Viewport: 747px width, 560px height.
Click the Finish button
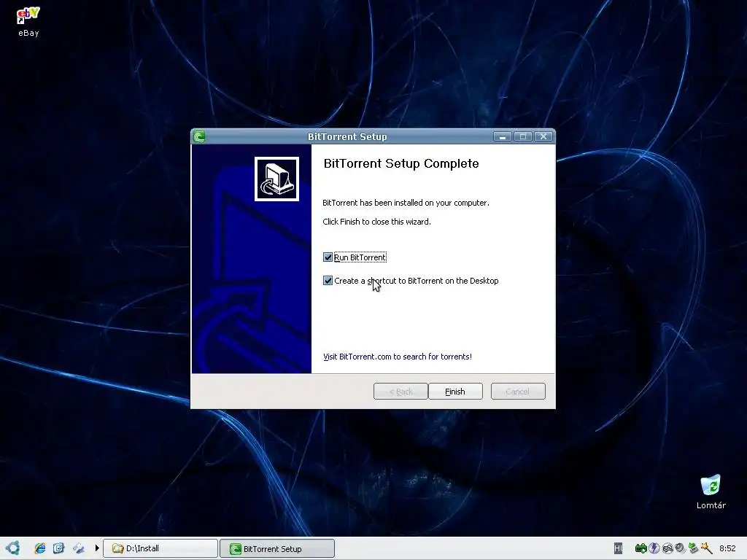click(x=455, y=392)
